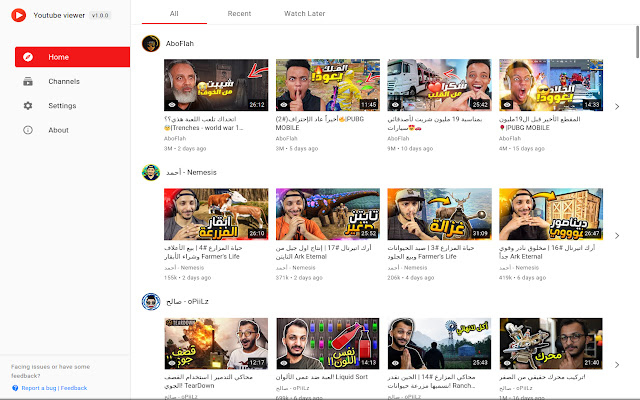Image resolution: width=640 pixels, height=400 pixels.
Task: Click the vertical scrollbar thumb
Action: click(x=637, y=42)
